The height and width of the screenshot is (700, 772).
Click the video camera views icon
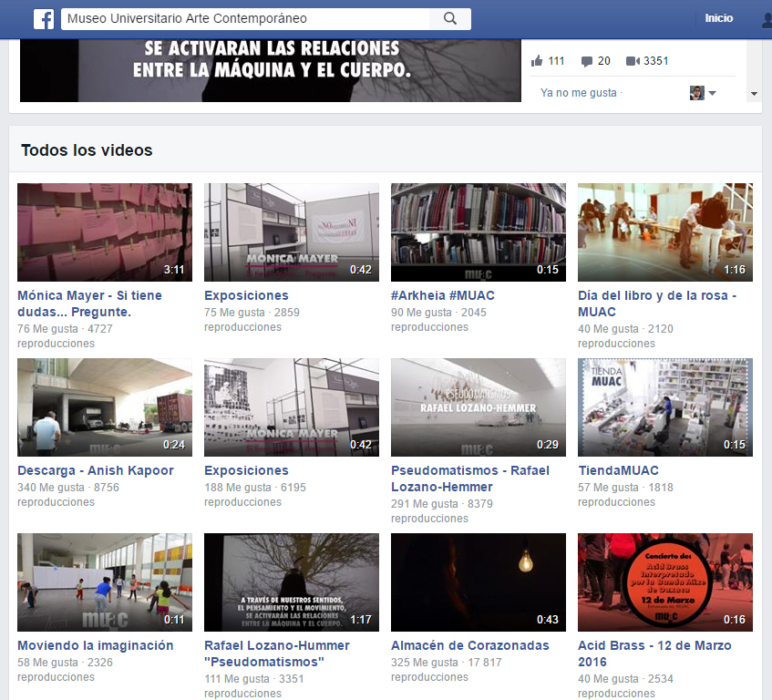click(x=633, y=61)
